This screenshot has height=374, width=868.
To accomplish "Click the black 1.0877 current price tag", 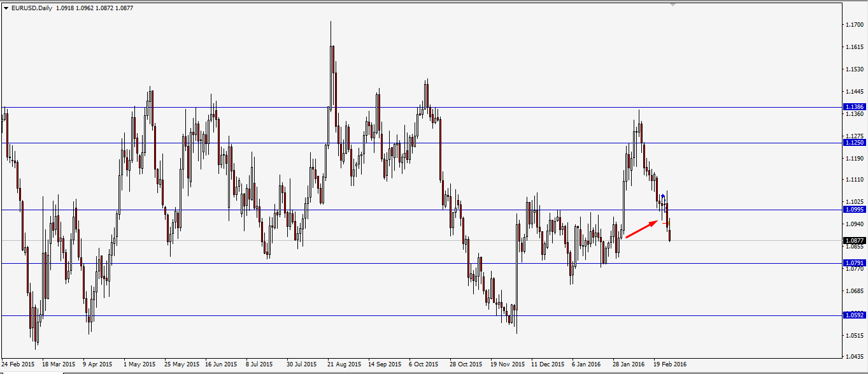I will [x=853, y=241].
